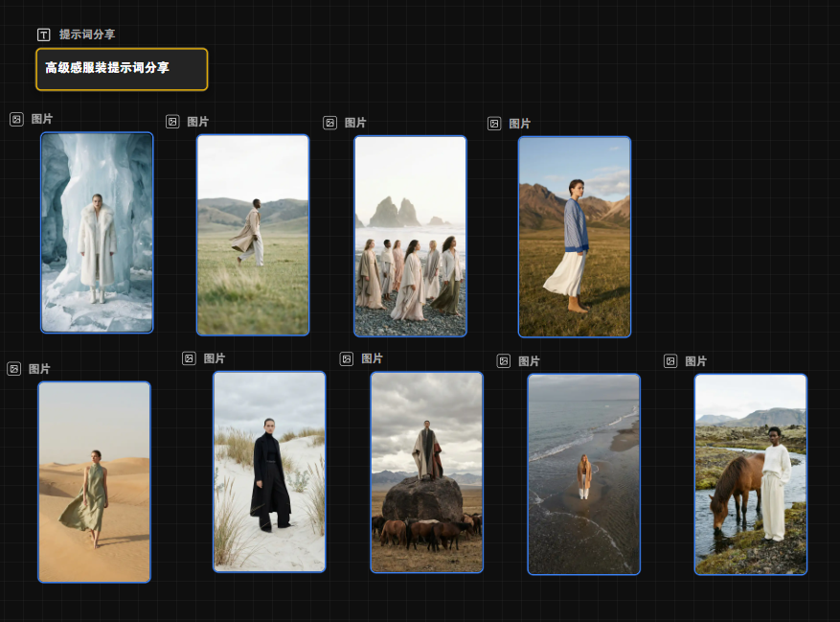Pick the green dress desert dune image
840x622 pixels.
click(94, 482)
